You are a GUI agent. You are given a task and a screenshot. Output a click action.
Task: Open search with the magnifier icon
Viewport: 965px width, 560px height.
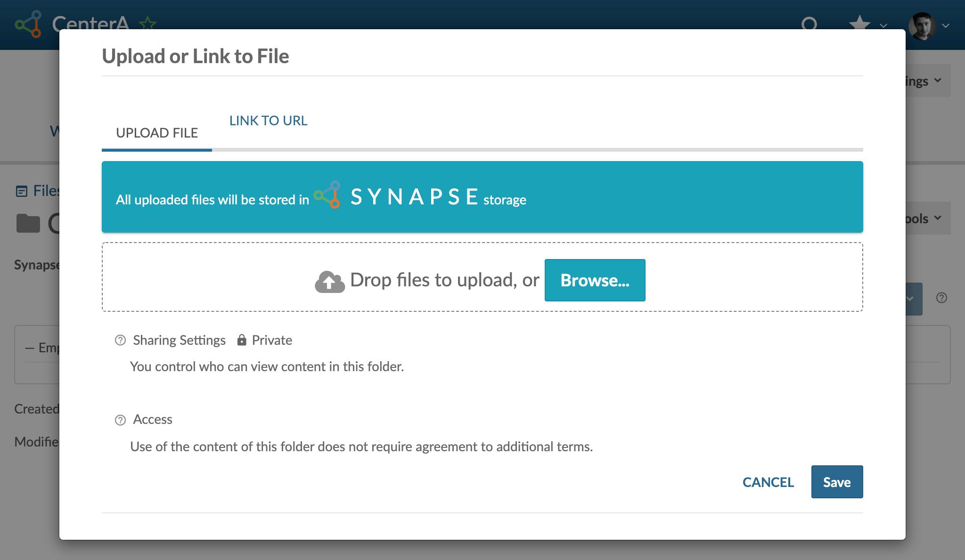(809, 24)
